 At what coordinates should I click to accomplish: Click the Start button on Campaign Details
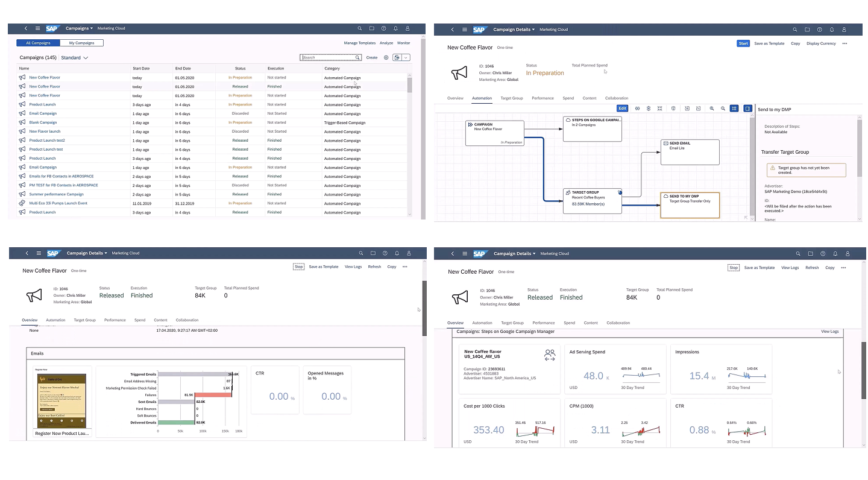(x=743, y=43)
